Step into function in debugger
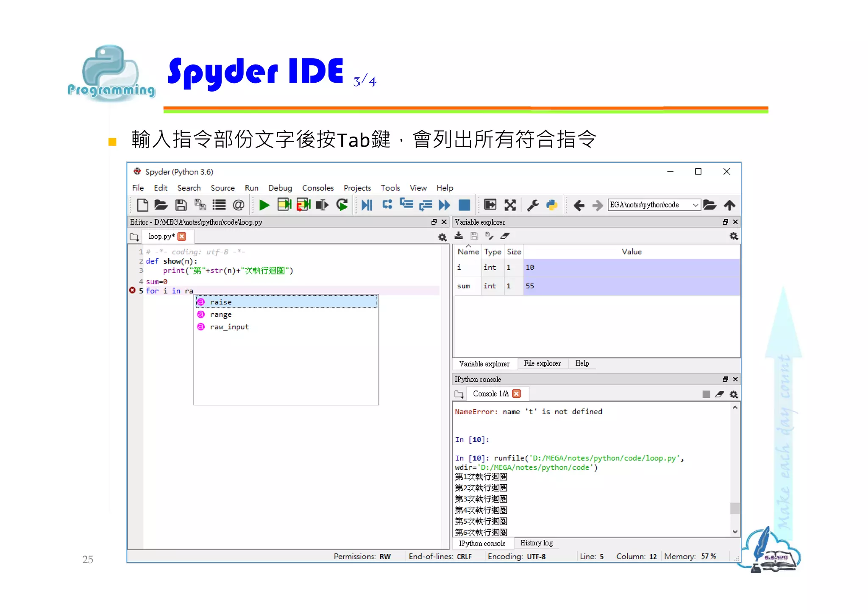Viewport: 868px width, 614px height. point(406,204)
